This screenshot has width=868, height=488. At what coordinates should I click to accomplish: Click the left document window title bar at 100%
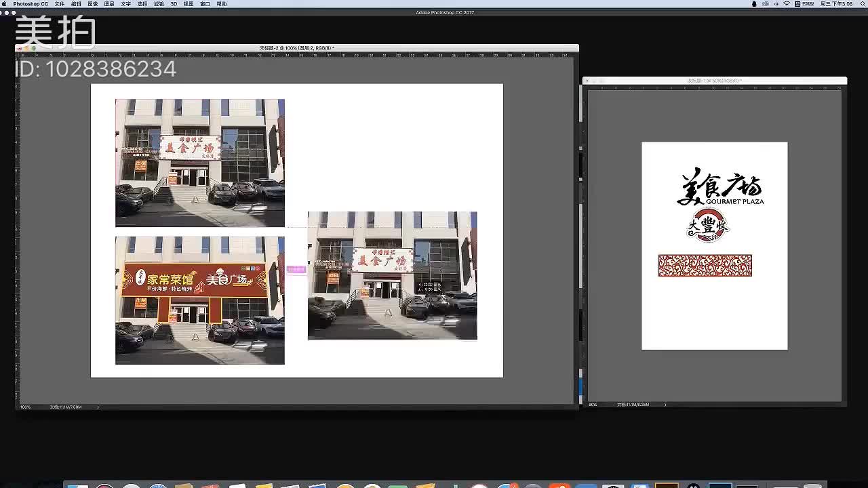click(x=297, y=48)
